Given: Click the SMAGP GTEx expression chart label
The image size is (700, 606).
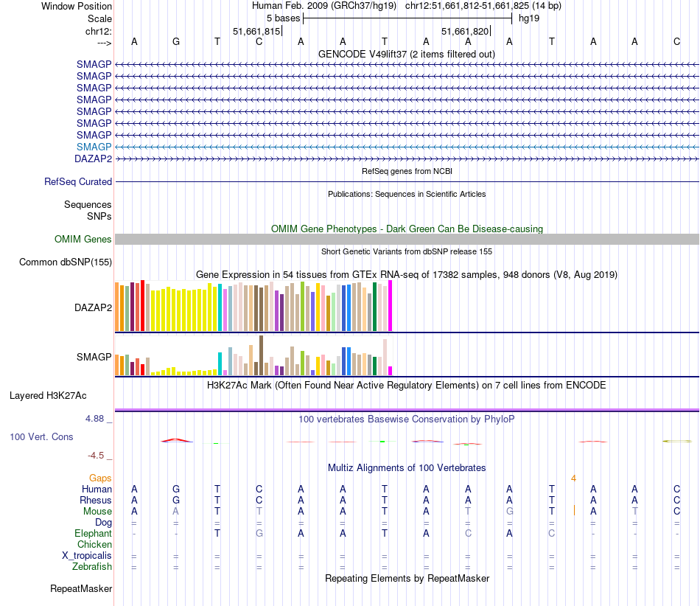Looking at the screenshot, I should [94, 357].
